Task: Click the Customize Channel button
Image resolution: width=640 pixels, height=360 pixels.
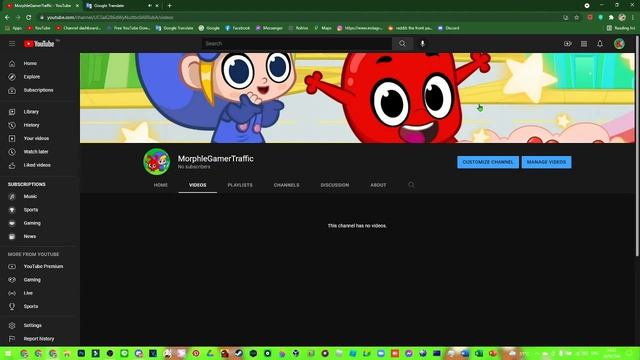Action: (488, 162)
